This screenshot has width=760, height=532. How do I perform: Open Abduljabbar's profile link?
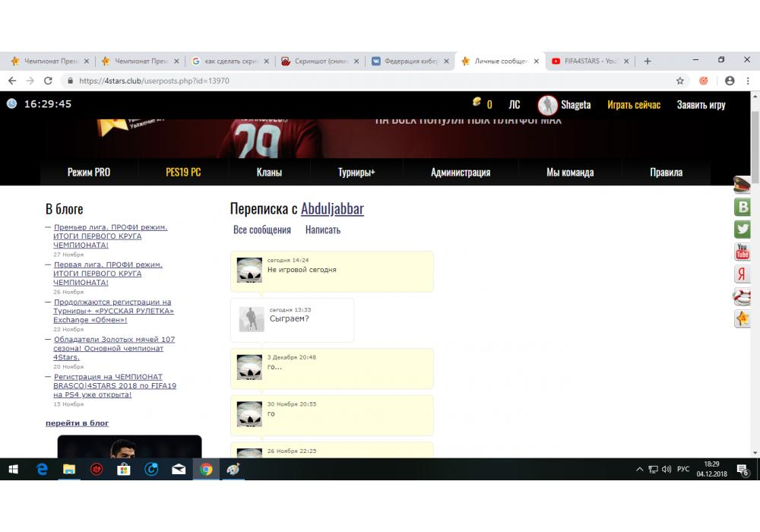332,208
